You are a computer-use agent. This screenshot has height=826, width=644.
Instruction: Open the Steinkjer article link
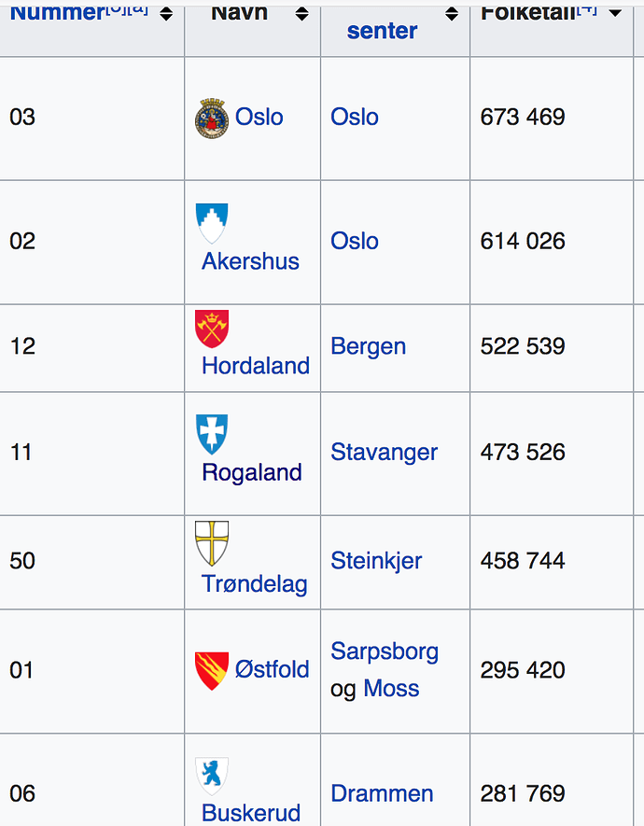point(376,561)
